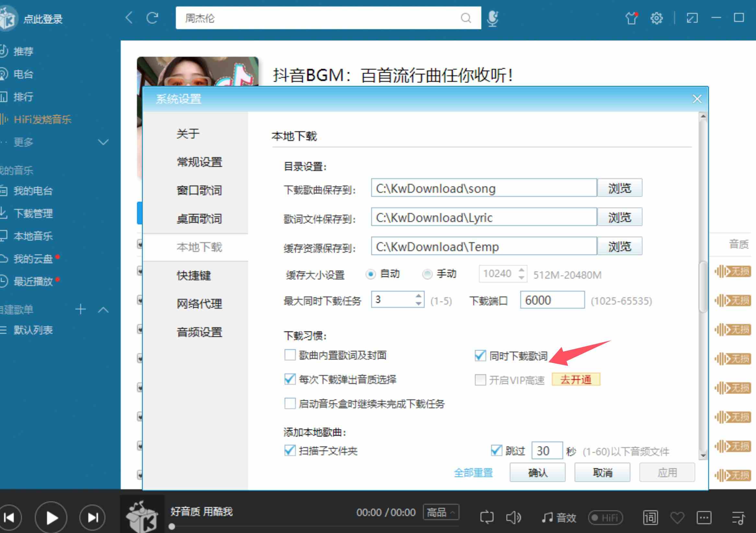The height and width of the screenshot is (533, 756).
Task: Toggle the loop playback mode icon
Action: [487, 517]
